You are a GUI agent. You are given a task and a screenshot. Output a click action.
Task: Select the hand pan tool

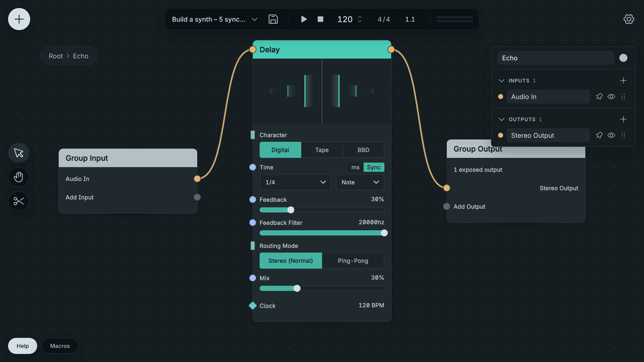(19, 177)
